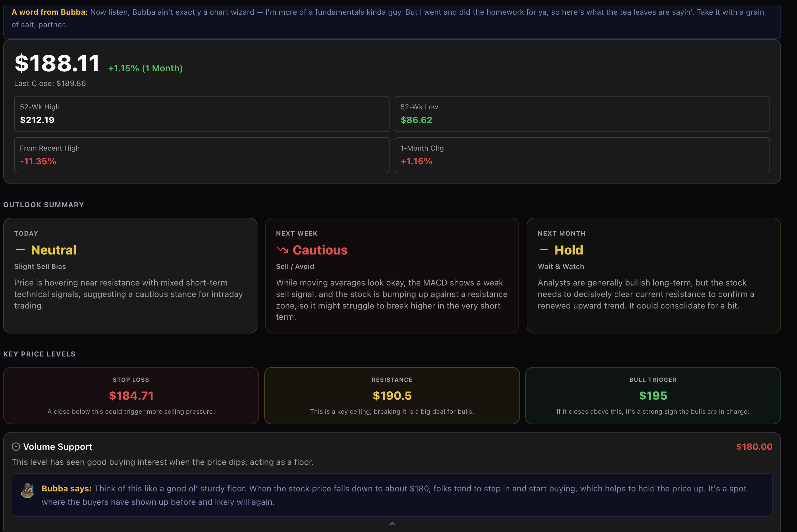This screenshot has width=797, height=532.
Task: Open the Today Neutral outlook card
Action: coord(130,275)
